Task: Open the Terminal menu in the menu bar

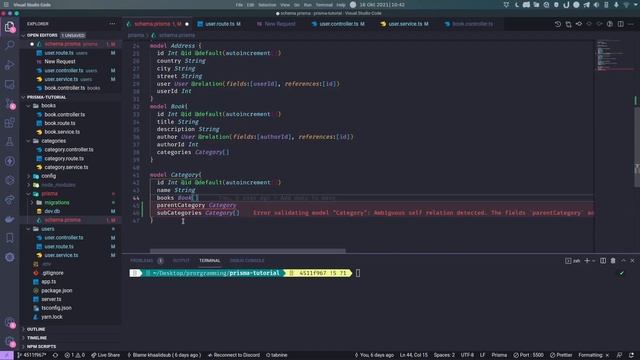Action: [324, 5]
